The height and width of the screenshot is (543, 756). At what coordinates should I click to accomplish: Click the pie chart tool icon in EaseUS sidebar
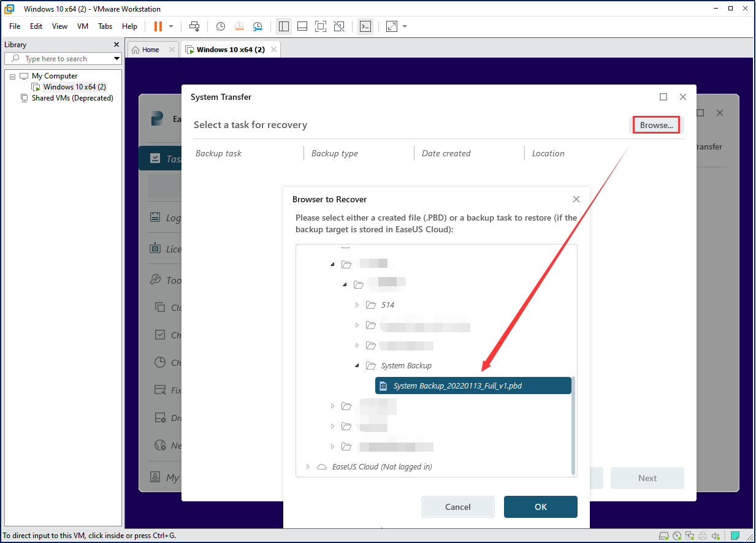point(160,362)
